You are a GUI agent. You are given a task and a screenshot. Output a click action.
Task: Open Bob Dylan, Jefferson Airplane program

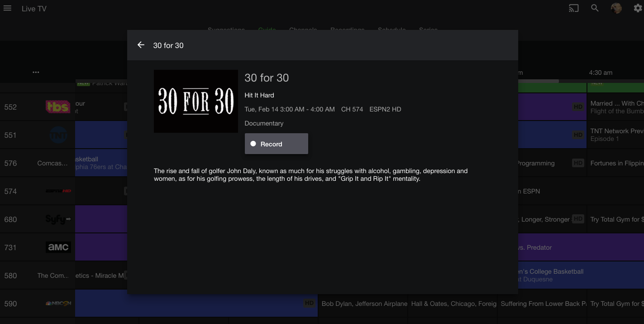(363, 304)
